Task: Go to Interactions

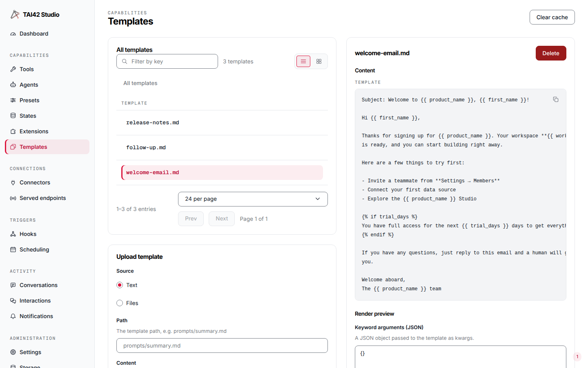Action: (x=47, y=301)
